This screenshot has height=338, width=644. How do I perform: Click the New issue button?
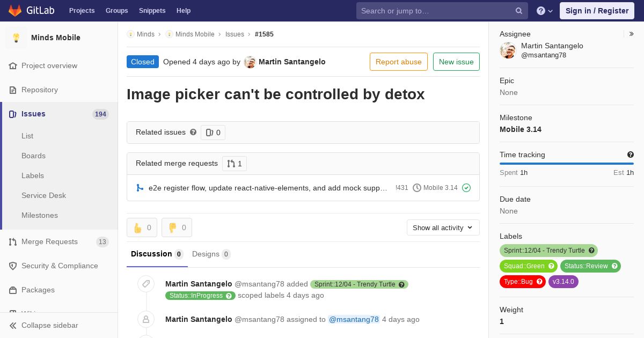456,62
